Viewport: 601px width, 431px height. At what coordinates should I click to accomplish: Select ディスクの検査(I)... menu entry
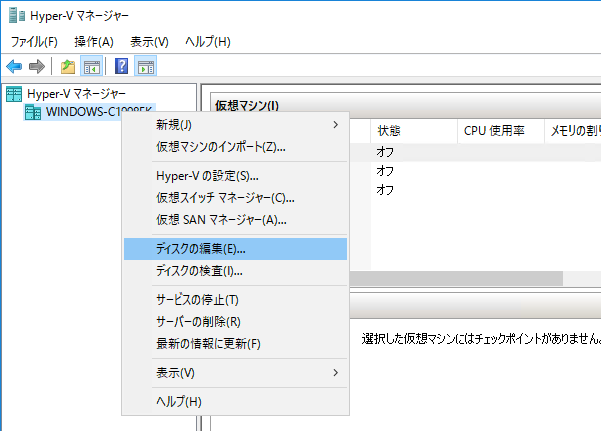pos(235,271)
